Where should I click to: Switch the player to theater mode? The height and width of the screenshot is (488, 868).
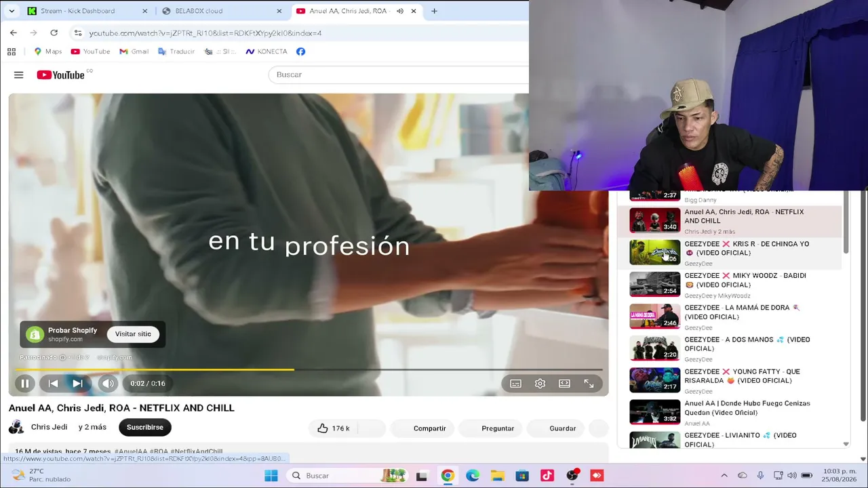coord(564,384)
